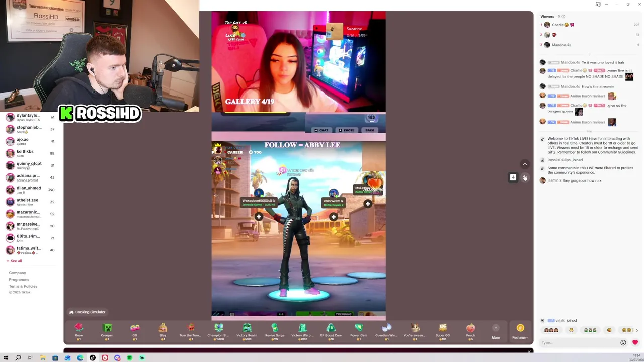Send the Guardian Wing gift
This screenshot has width=644, height=362.
point(386,332)
